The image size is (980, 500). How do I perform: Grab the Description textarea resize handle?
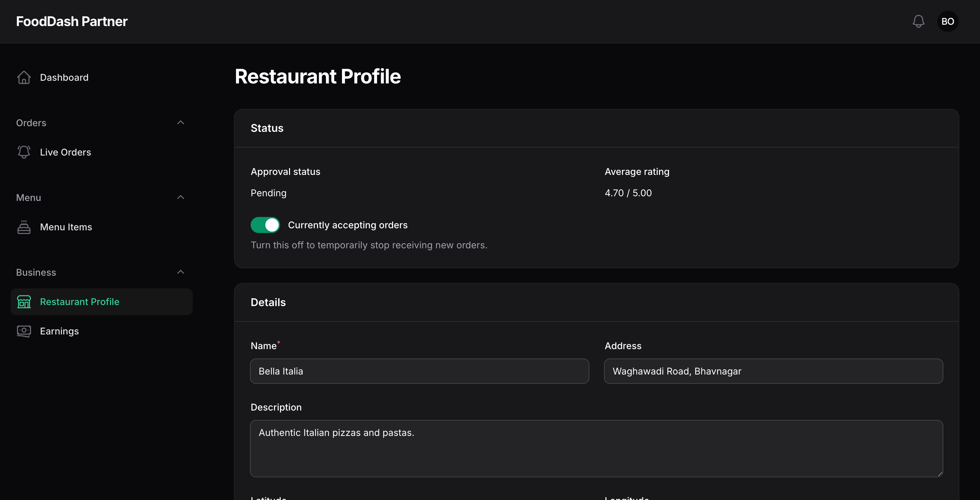pos(940,474)
